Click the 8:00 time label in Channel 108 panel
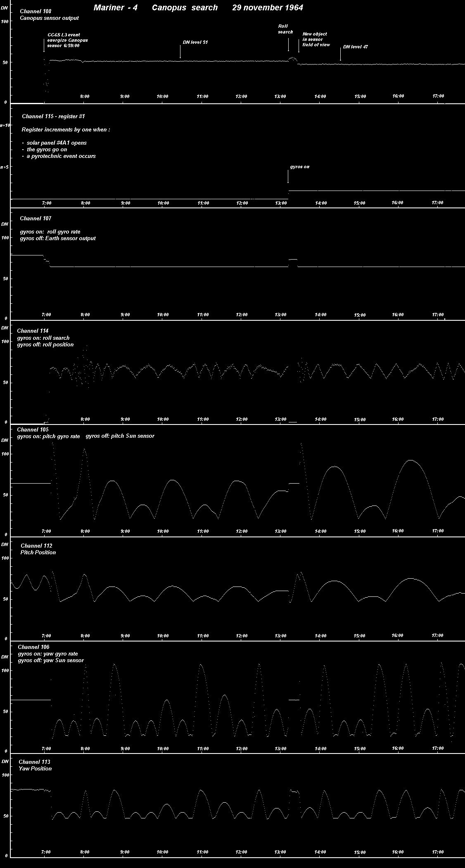Image resolution: width=465 pixels, height=868 pixels. 85,96
